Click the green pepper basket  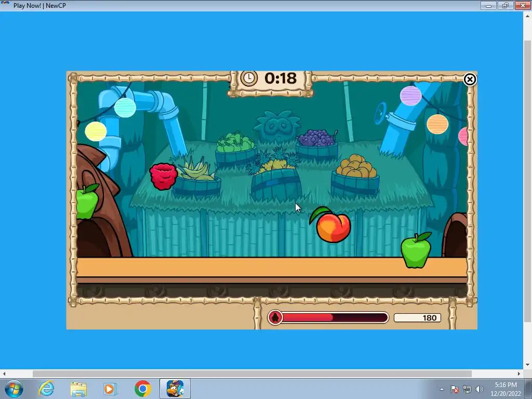tap(236, 149)
